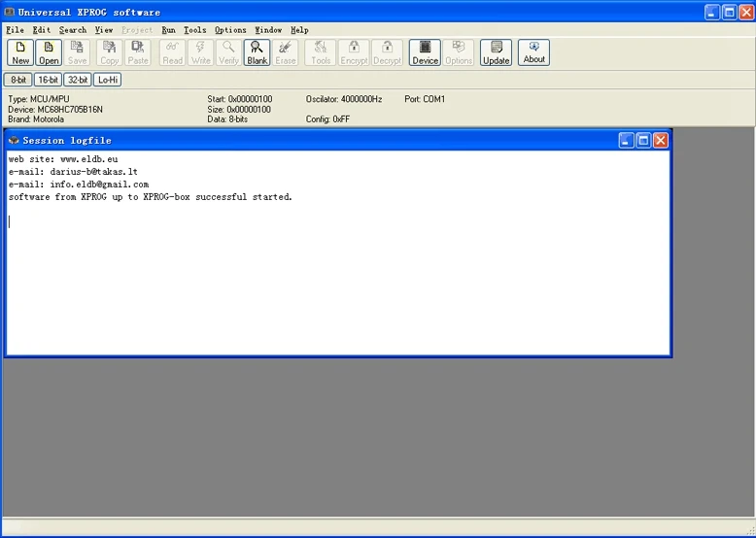The width and height of the screenshot is (756, 538).
Task: Toggle 16-bit data view
Action: 48,80
